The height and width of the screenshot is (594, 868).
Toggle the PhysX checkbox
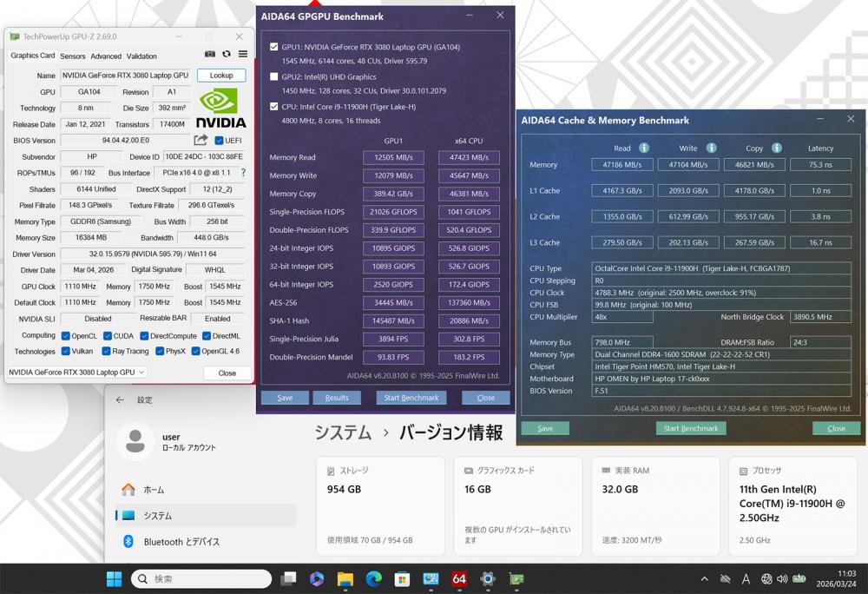(160, 351)
